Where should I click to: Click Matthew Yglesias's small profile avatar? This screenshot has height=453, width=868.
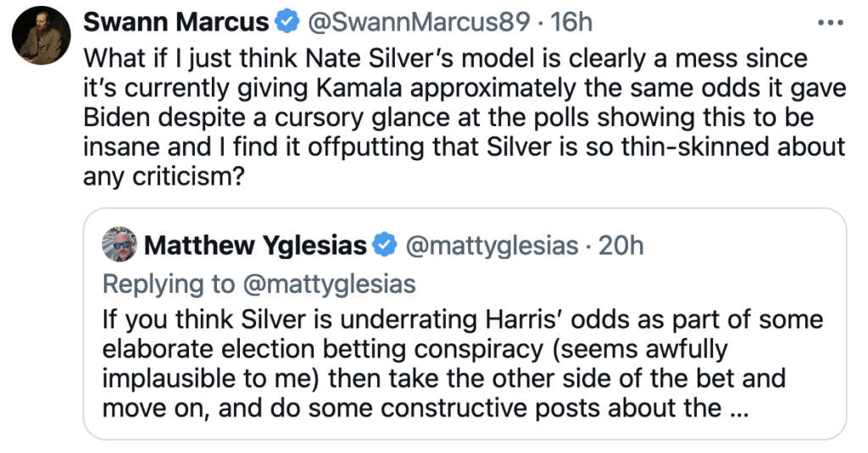(120, 246)
